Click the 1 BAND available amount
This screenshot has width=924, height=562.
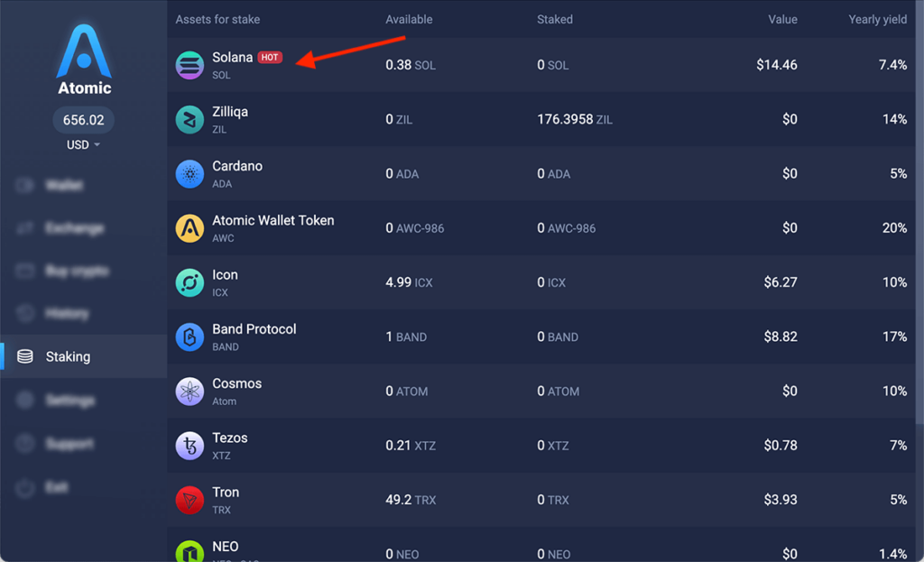(406, 337)
